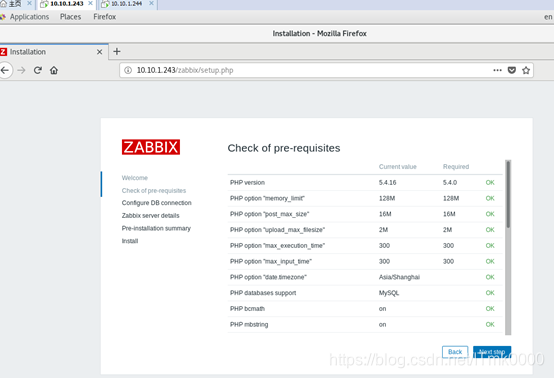554x378 pixels.
Task: Click the Zabbix server details step
Action: (151, 215)
